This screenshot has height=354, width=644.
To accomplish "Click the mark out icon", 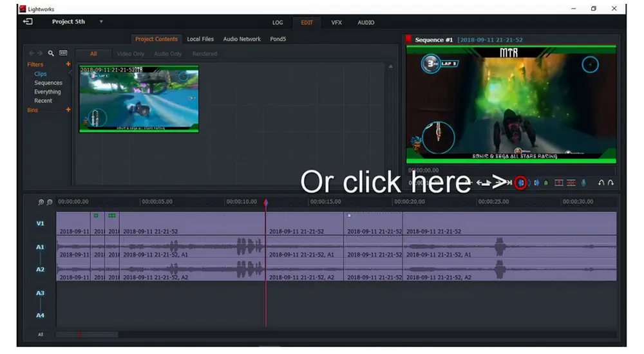I will pos(536,183).
